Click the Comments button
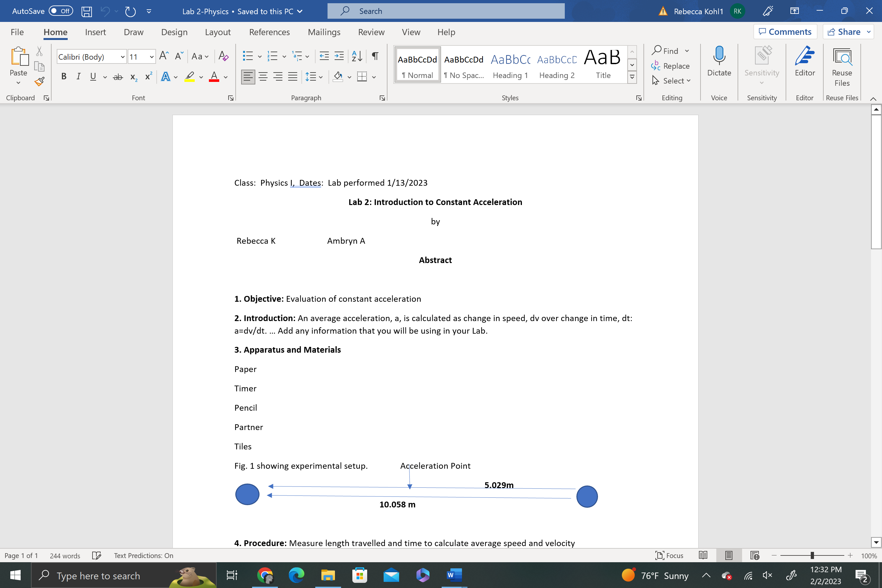 pyautogui.click(x=785, y=32)
